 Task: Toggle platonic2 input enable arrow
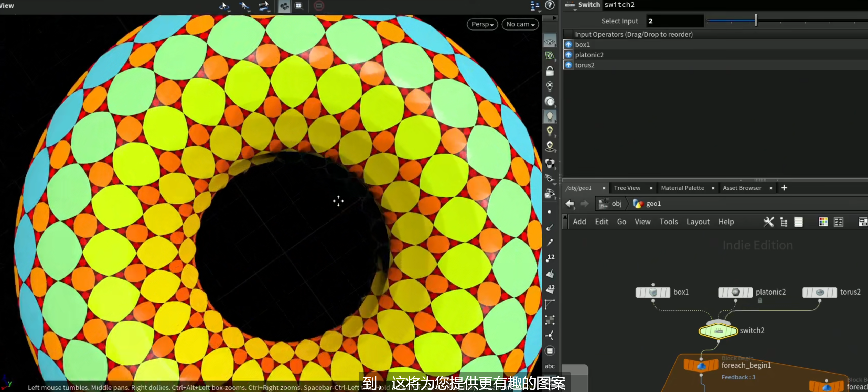click(569, 54)
